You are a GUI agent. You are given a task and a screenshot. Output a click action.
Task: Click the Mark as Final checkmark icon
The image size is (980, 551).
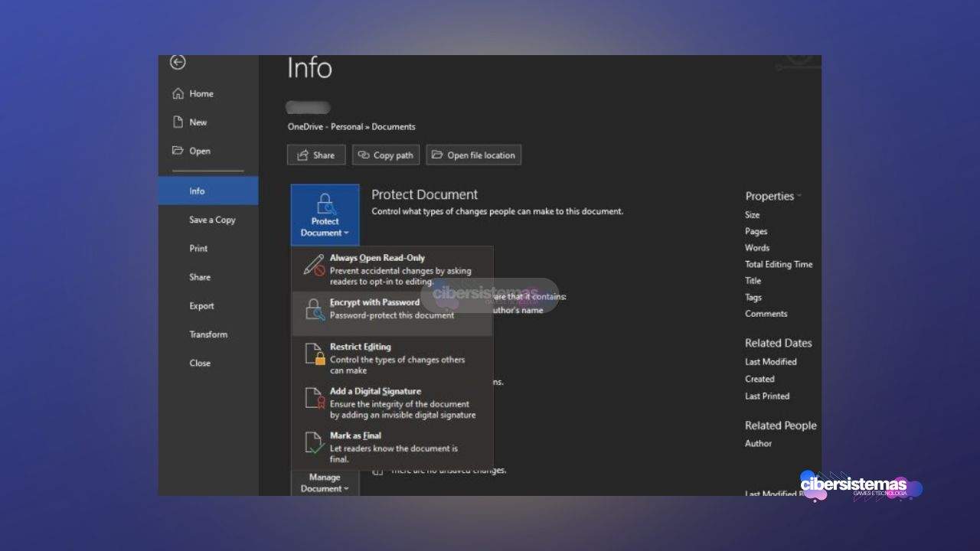315,442
